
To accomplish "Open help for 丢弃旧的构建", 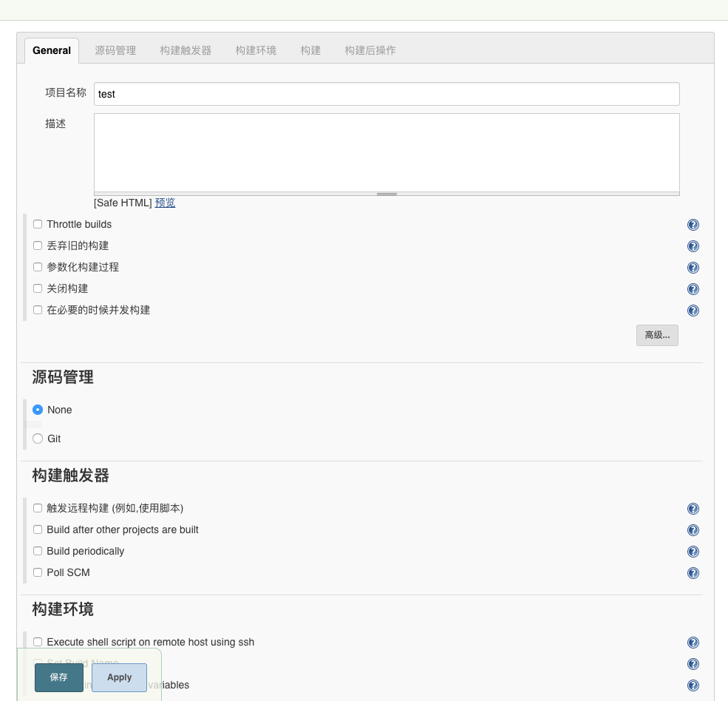I will coord(693,246).
